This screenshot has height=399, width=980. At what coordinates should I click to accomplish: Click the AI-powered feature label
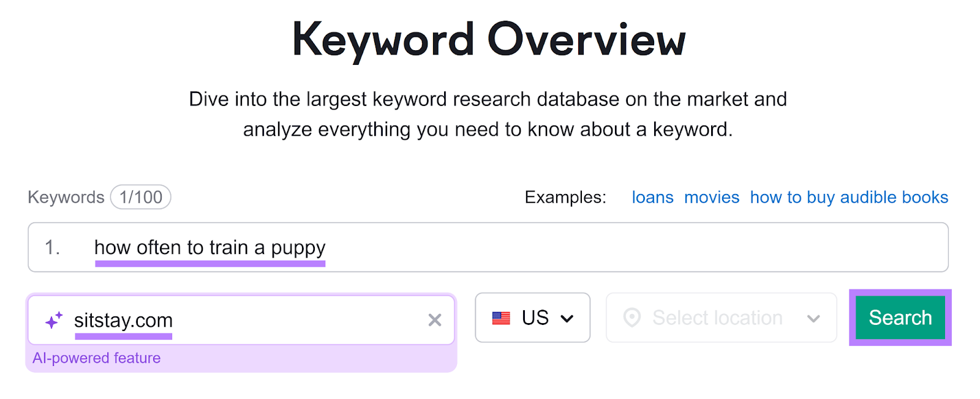click(97, 357)
